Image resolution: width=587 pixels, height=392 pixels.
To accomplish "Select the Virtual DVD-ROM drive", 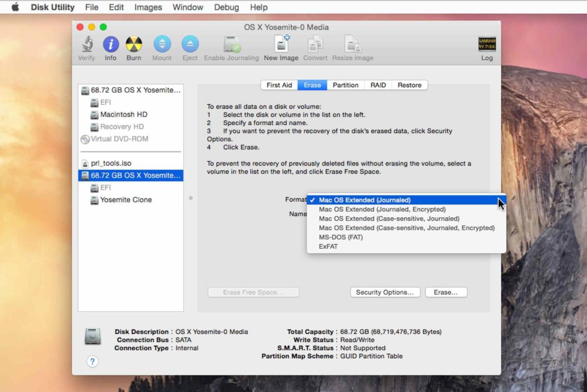I will pos(131,139).
